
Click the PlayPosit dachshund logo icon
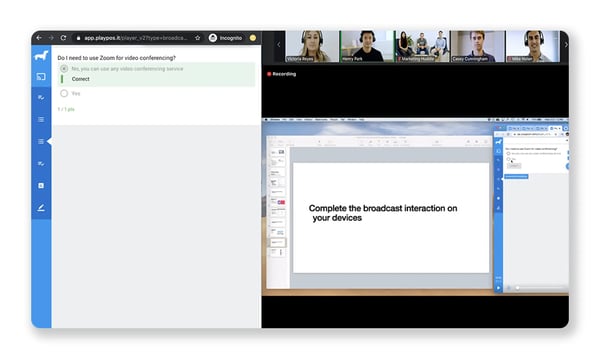tap(41, 56)
